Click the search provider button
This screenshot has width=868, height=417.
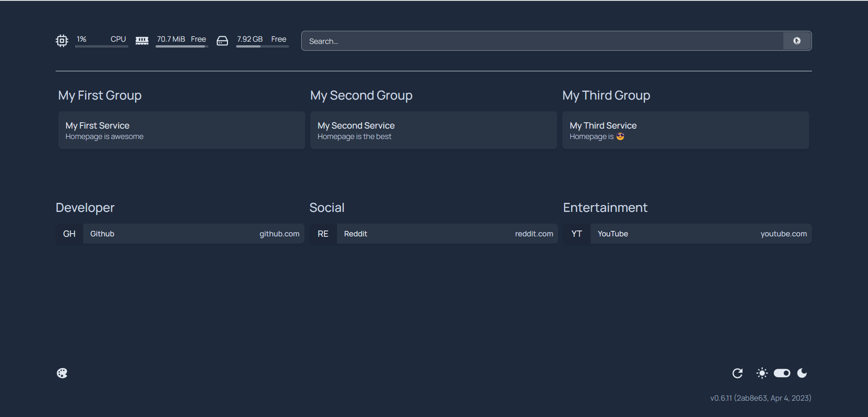click(x=797, y=41)
